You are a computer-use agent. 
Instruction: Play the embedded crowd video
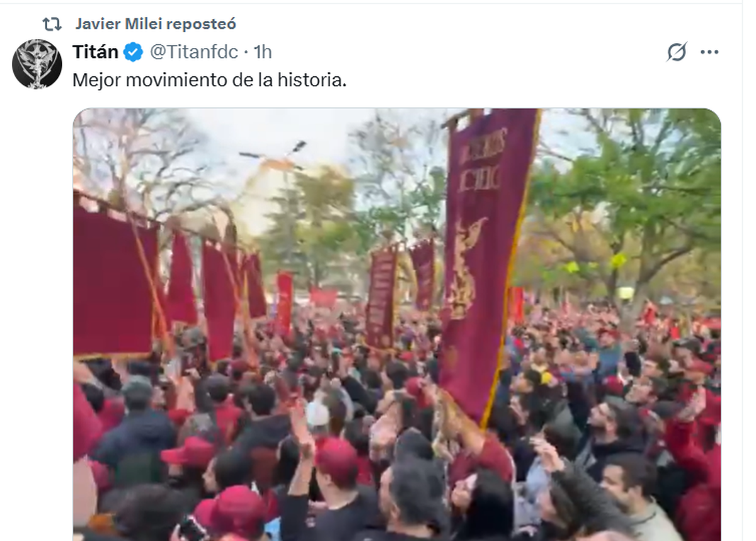click(x=397, y=325)
